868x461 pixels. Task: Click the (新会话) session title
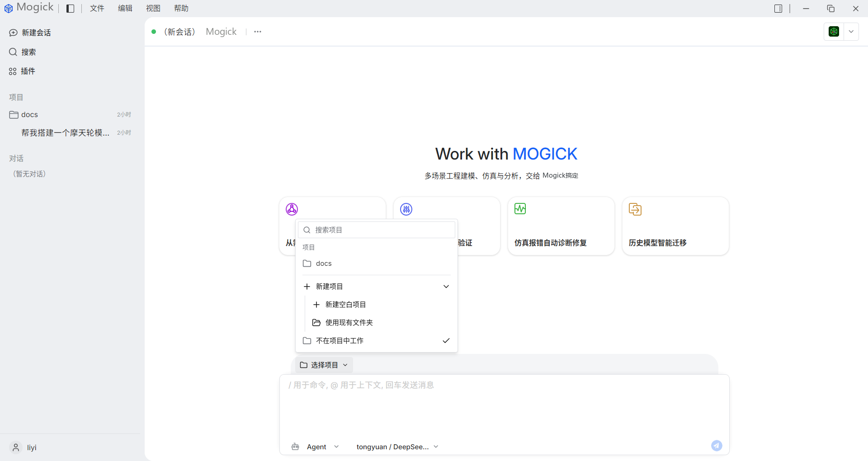(x=179, y=32)
